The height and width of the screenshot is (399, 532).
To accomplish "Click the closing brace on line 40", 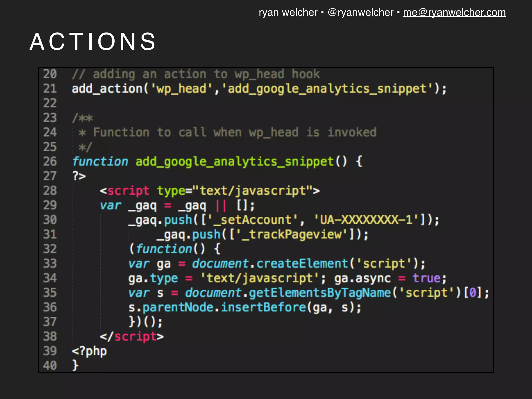I will pos(75,365).
